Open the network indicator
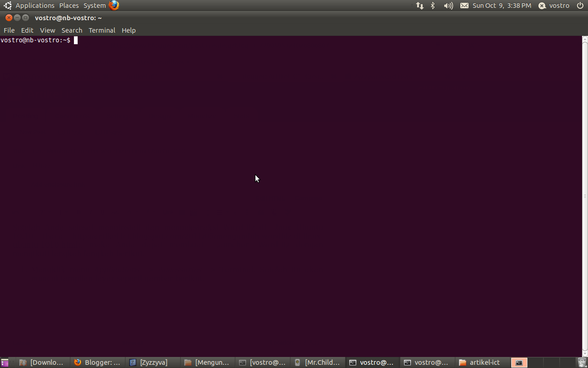This screenshot has height=368, width=588. (419, 6)
